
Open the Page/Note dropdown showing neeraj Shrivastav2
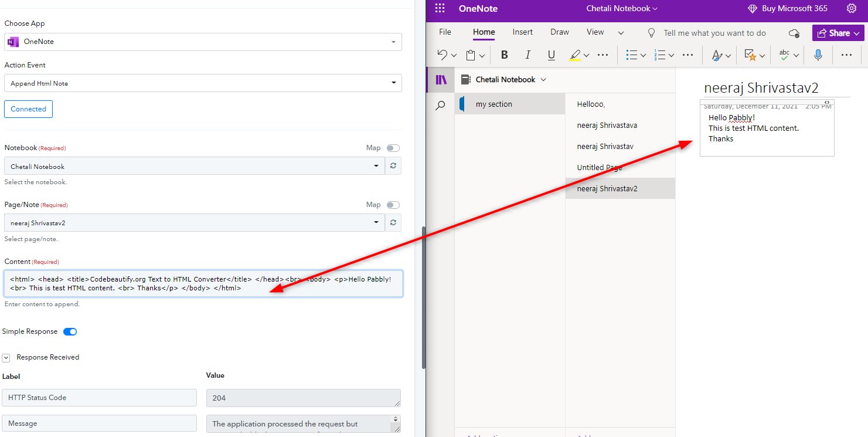point(195,223)
